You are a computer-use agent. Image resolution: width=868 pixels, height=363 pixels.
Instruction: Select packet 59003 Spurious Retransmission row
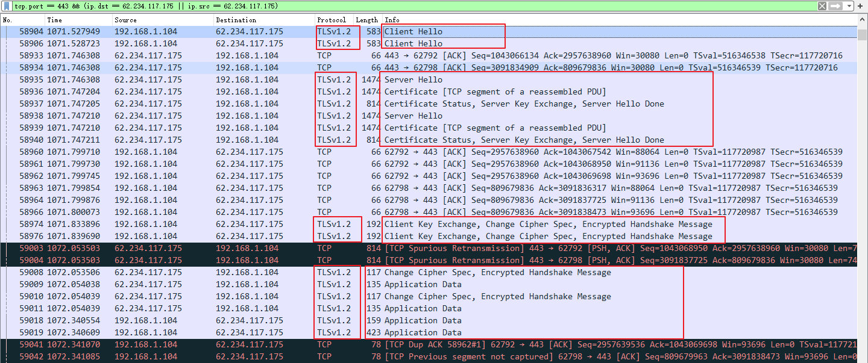click(x=422, y=248)
